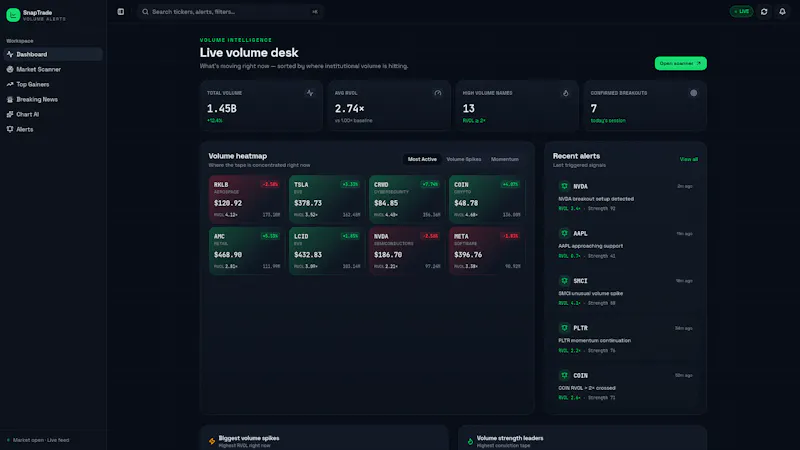Open the RKLB heatmap tile
The height and width of the screenshot is (450, 800).
[x=246, y=199]
